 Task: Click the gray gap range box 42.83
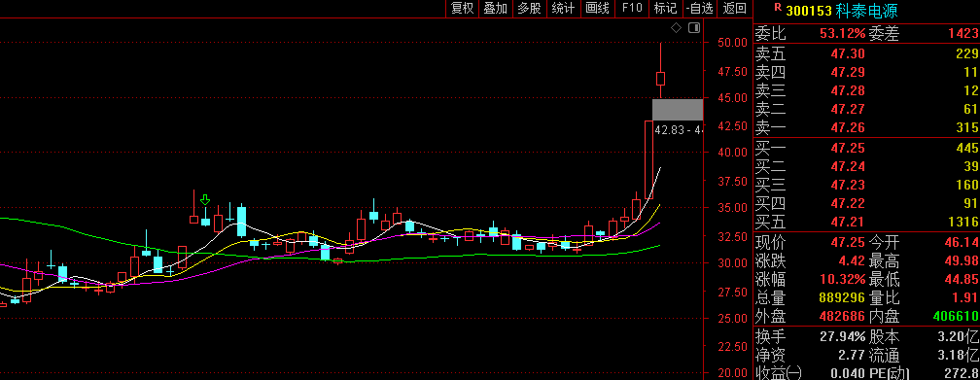click(678, 110)
